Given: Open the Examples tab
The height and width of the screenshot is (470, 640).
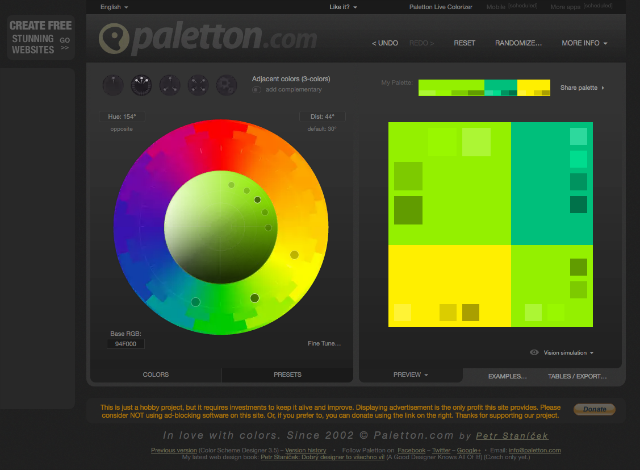Looking at the screenshot, I should pos(507,376).
